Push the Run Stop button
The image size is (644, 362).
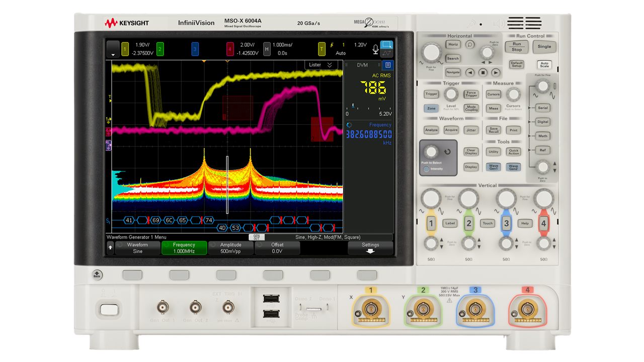click(x=517, y=47)
